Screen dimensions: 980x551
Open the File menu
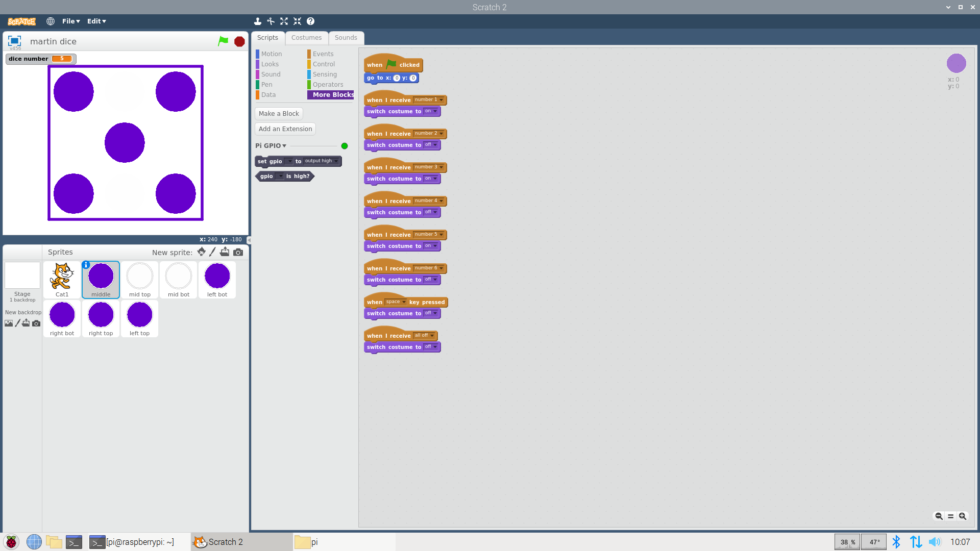71,21
